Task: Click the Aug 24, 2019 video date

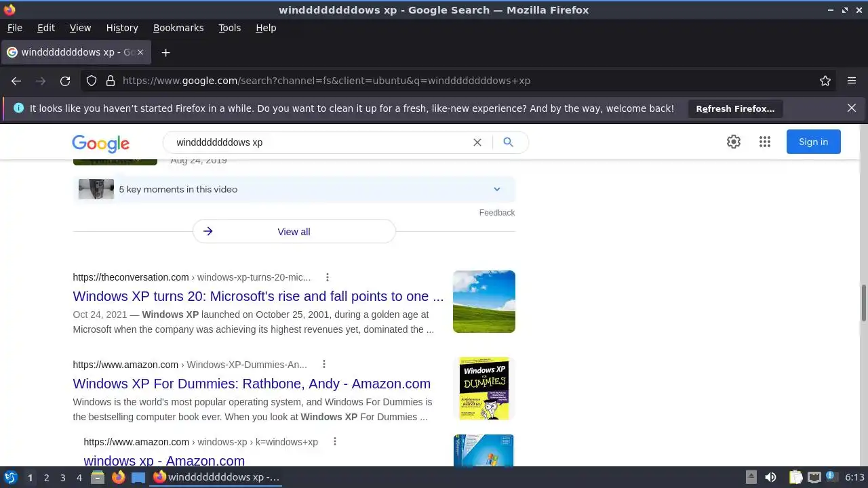Action: [199, 161]
